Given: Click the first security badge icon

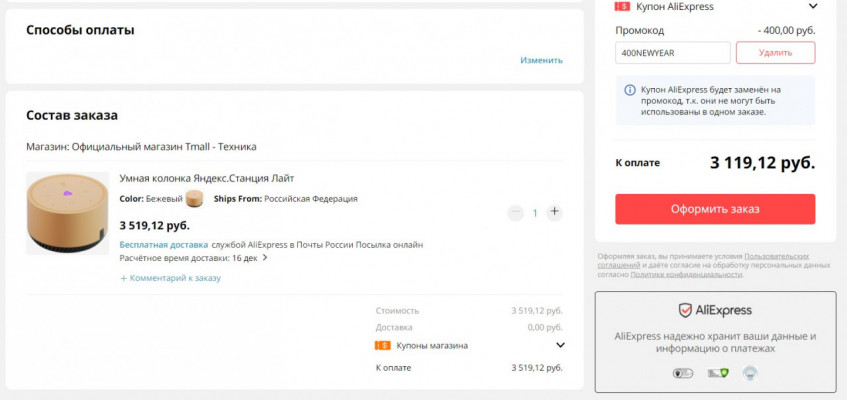Looking at the screenshot, I should tap(682, 374).
